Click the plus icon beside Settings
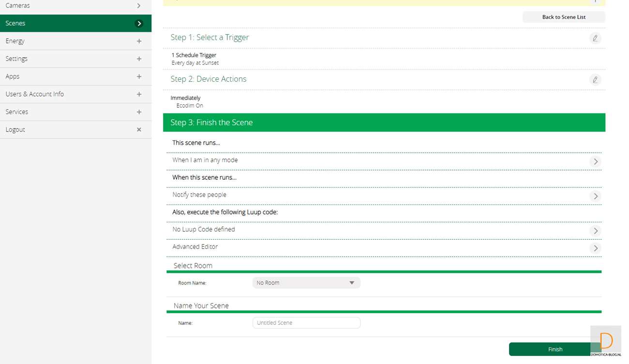Screen dimensions: 629x364 coord(139,59)
